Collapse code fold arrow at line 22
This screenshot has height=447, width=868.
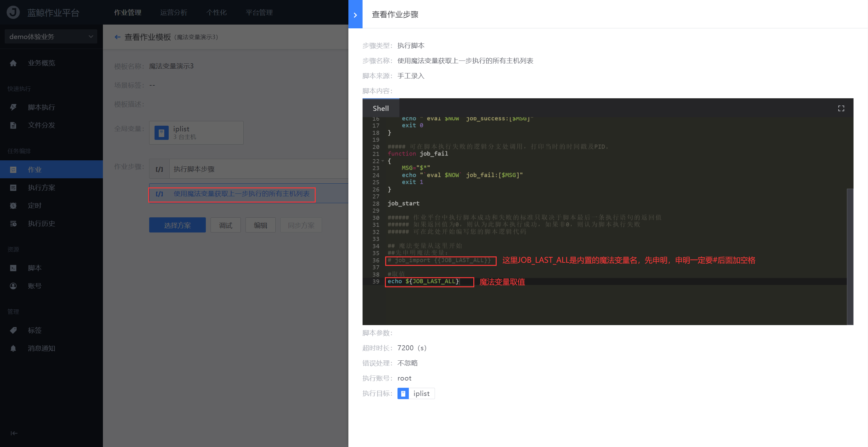tap(383, 161)
